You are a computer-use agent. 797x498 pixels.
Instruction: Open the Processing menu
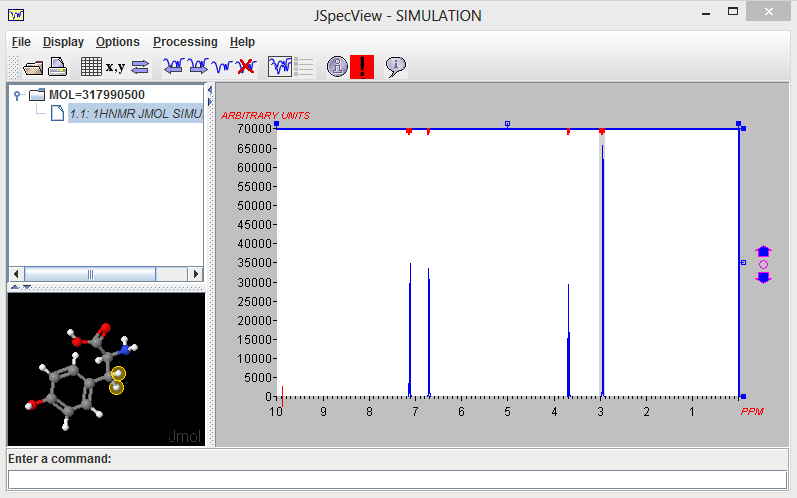coord(185,42)
